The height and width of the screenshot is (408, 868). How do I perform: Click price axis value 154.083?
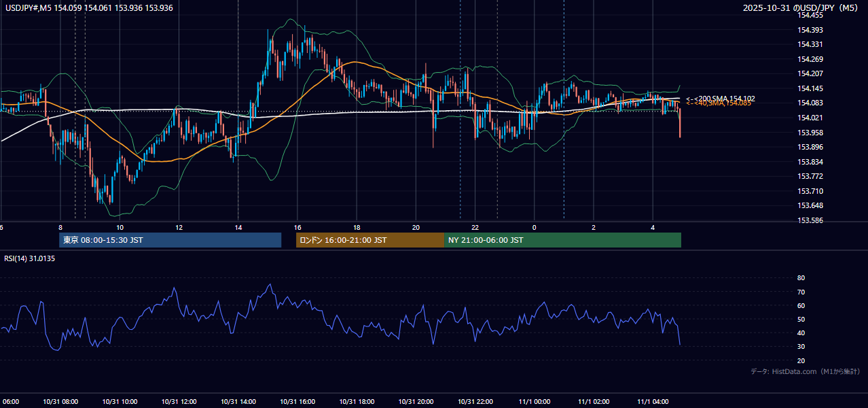pyautogui.click(x=810, y=103)
